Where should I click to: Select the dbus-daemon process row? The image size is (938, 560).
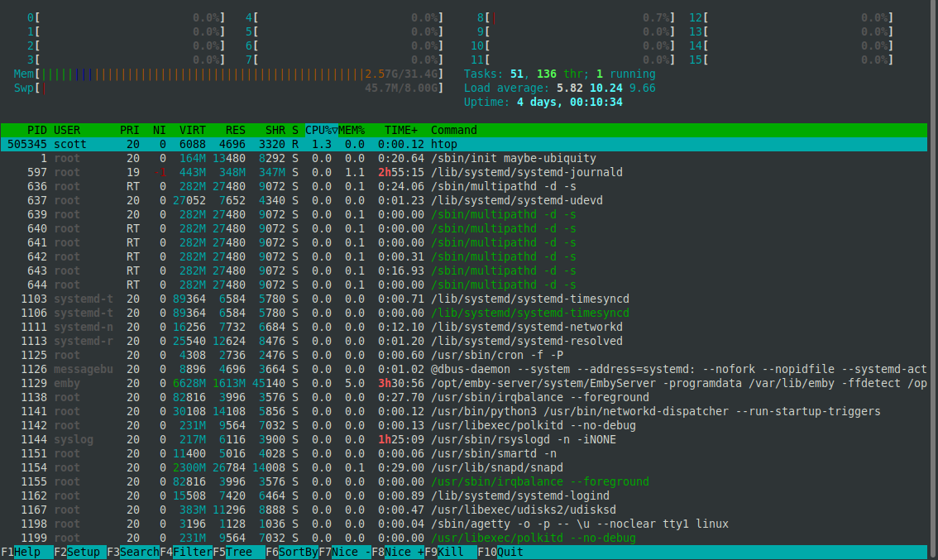463,369
